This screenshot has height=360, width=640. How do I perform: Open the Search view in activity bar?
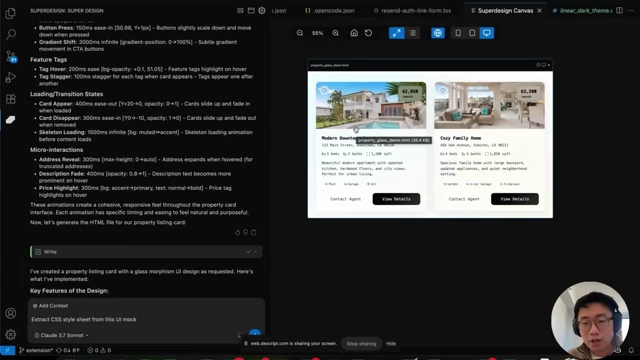[x=11, y=34]
